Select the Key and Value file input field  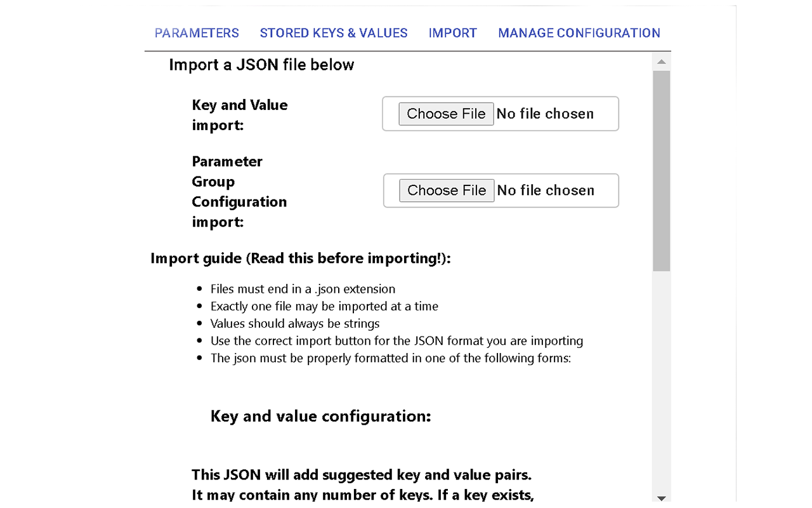[x=500, y=114]
